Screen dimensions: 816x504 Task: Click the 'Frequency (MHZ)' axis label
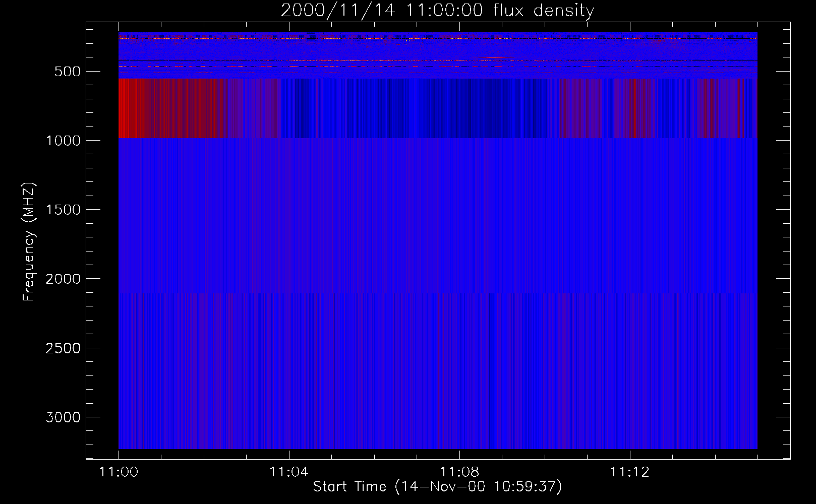29,241
